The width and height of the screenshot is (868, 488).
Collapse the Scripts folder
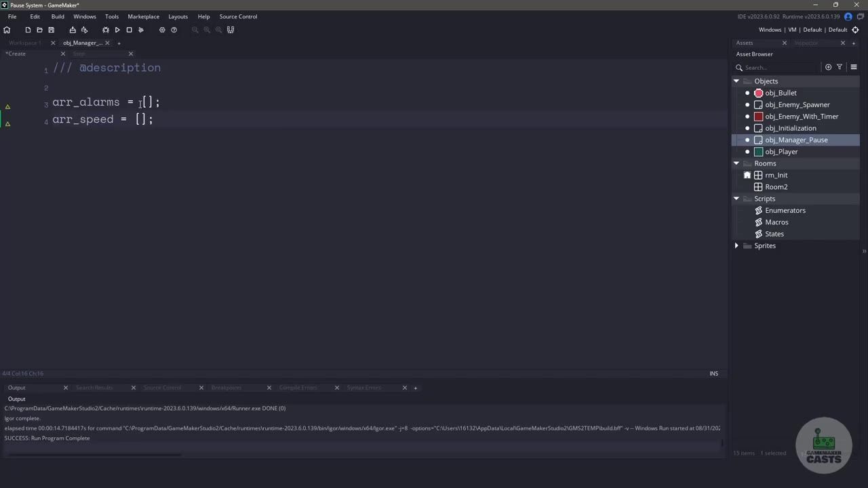coord(736,199)
